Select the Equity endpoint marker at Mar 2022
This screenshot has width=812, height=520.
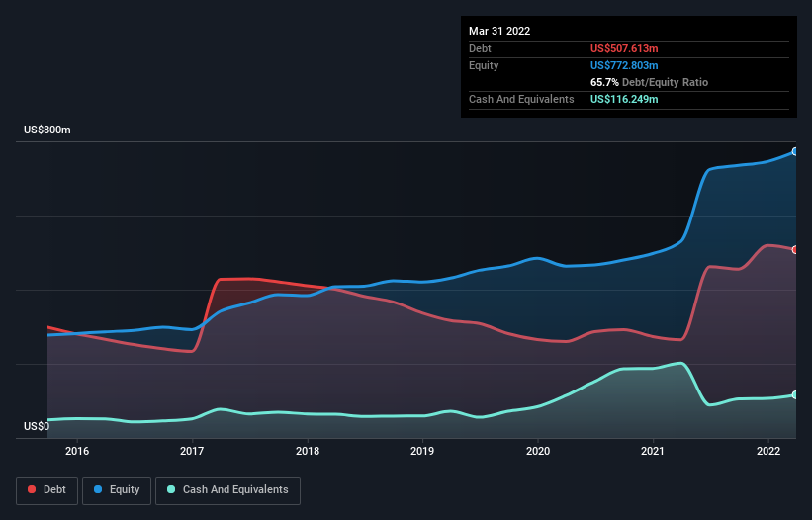795,151
